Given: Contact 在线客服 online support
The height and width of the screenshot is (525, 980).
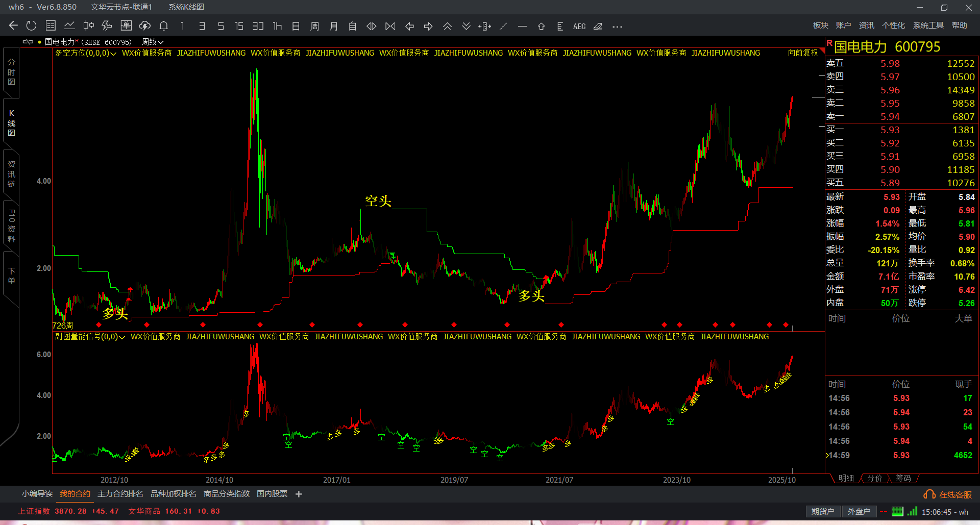Looking at the screenshot, I should (948, 494).
